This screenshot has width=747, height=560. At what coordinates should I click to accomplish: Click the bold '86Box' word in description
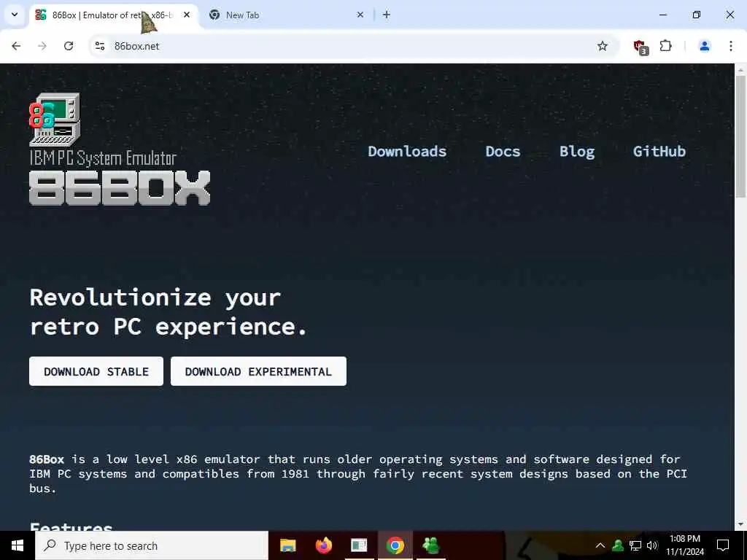(47, 459)
